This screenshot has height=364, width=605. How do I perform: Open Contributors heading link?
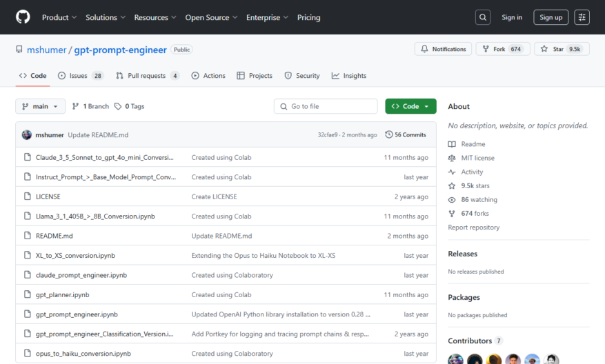coord(475,341)
